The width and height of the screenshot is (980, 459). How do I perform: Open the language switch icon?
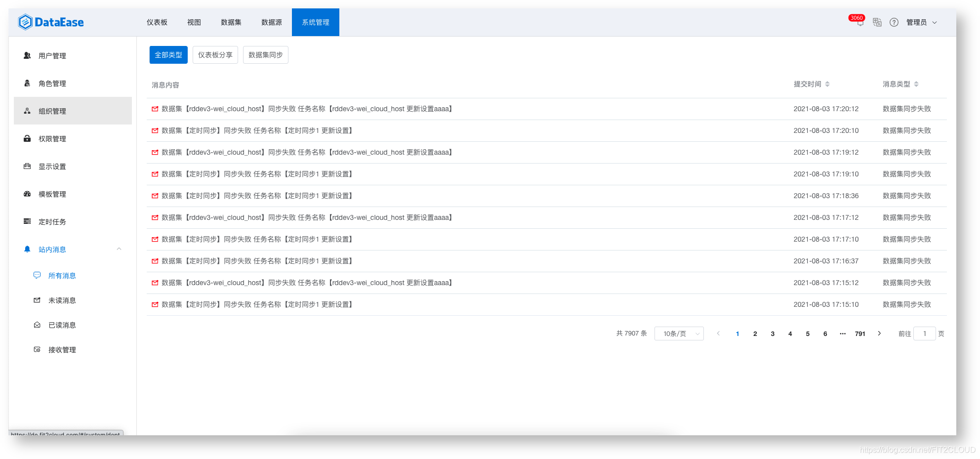[877, 22]
